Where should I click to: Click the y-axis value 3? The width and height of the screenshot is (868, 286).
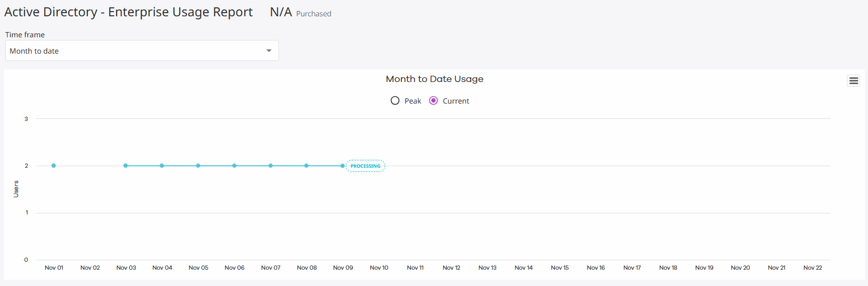[x=26, y=119]
